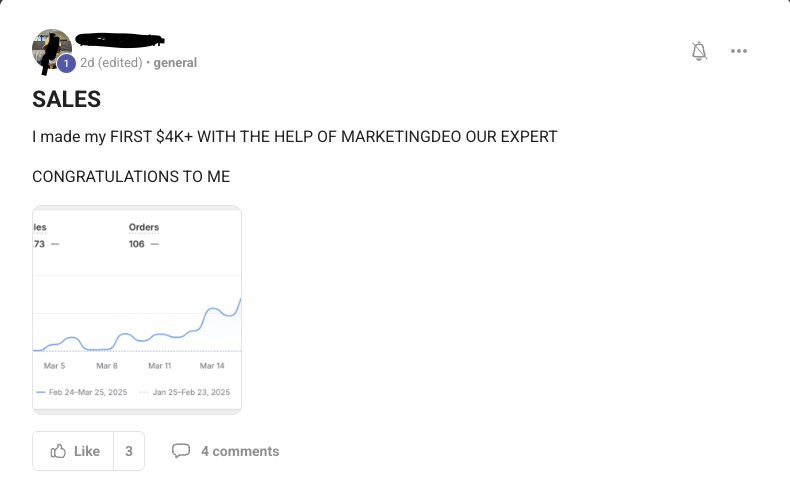This screenshot has width=790, height=478.
Task: Click the author's profile avatar
Action: click(50, 50)
